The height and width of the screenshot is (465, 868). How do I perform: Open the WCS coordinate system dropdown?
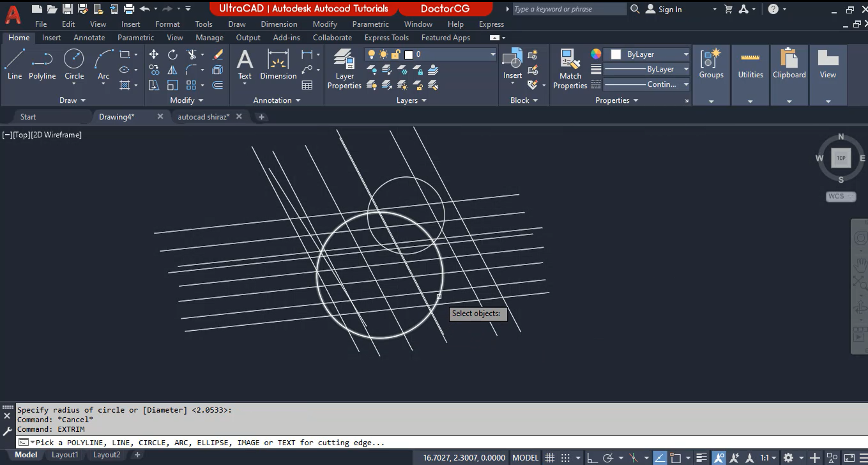(x=841, y=197)
